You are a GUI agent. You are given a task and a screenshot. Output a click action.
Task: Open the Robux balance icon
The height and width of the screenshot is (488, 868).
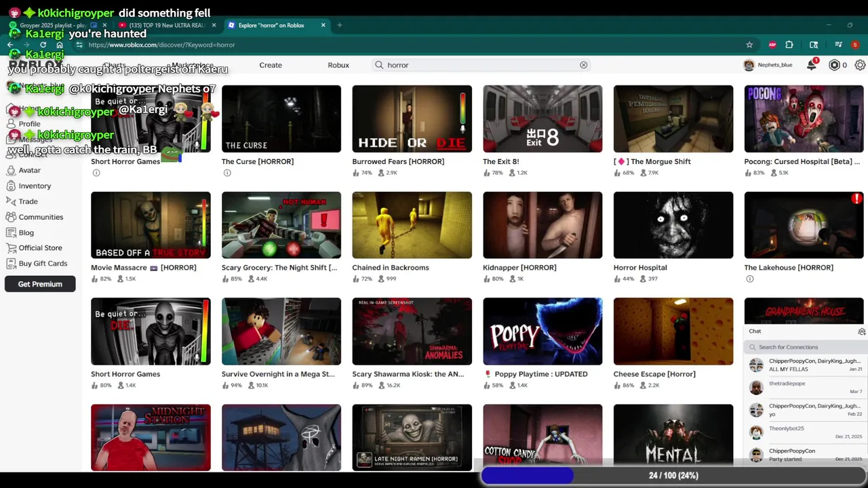[x=835, y=65]
